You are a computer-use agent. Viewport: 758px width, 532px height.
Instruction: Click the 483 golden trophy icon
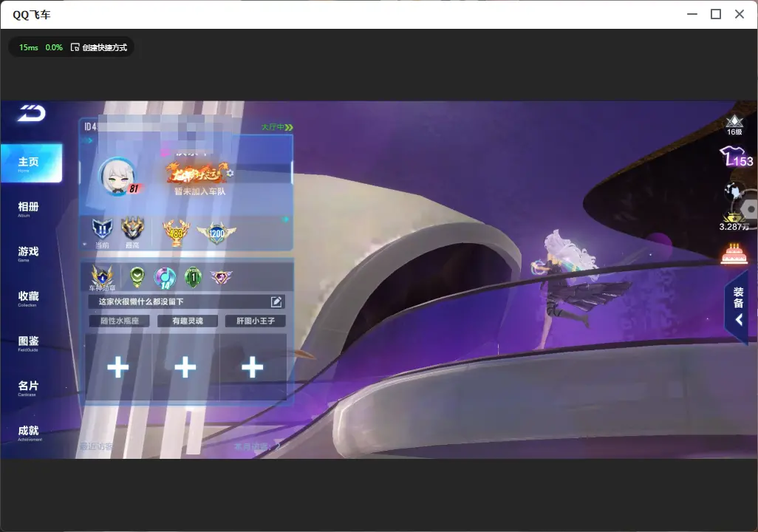(x=176, y=233)
